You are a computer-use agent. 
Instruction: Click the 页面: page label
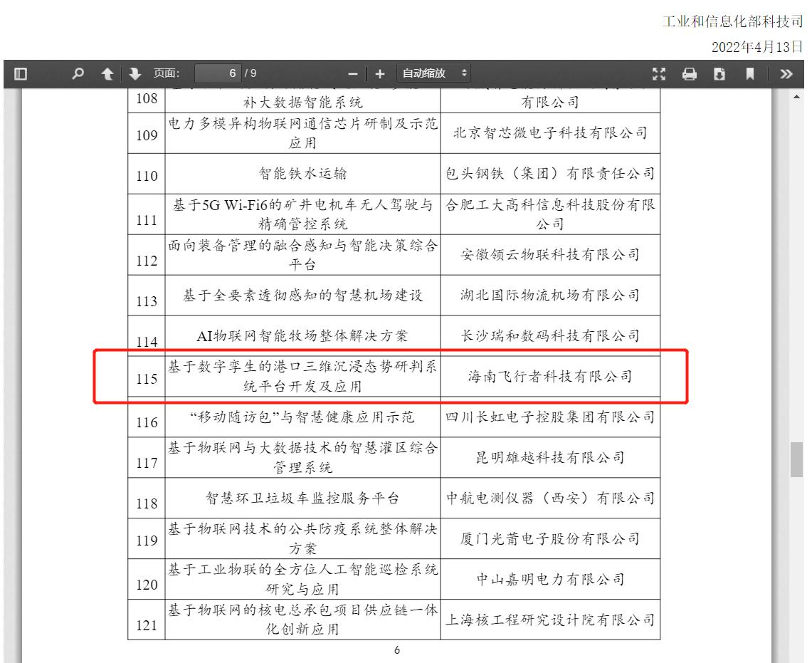click(167, 73)
